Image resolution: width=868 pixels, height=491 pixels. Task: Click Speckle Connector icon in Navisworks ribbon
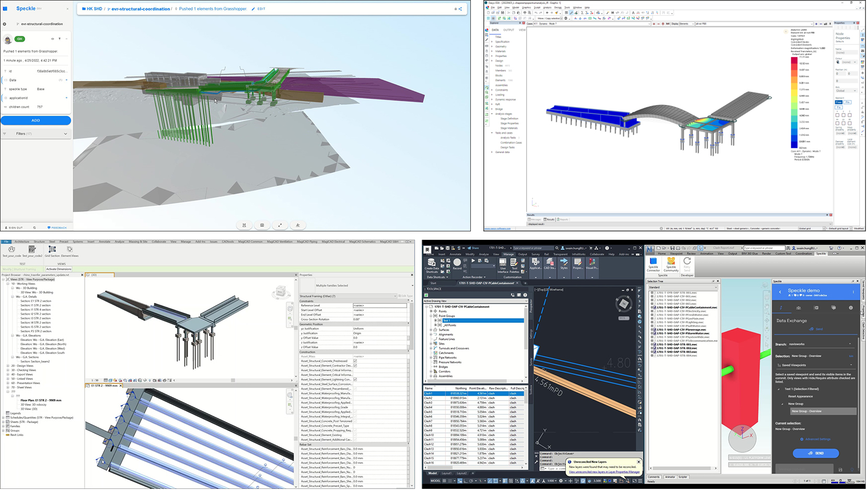pos(654,265)
